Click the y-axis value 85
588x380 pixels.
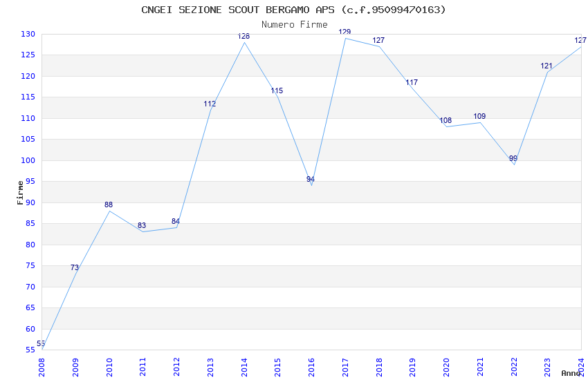point(30,223)
